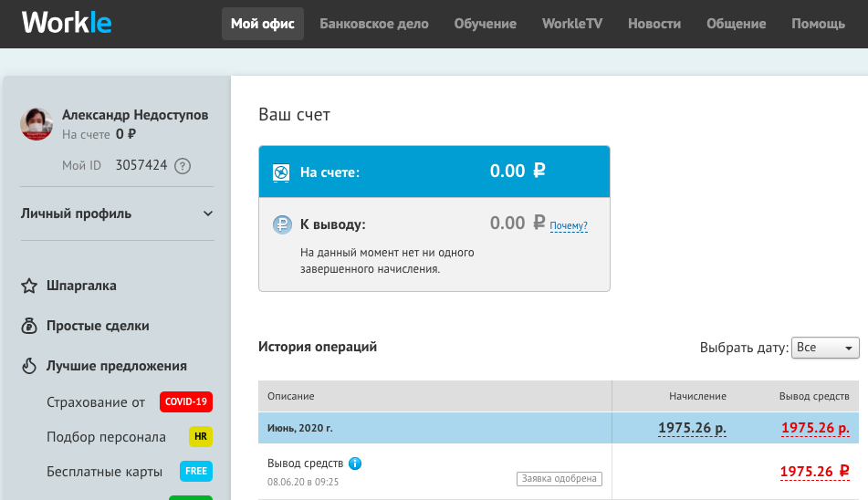
Task: Click the Почему? link
Action: 569,225
